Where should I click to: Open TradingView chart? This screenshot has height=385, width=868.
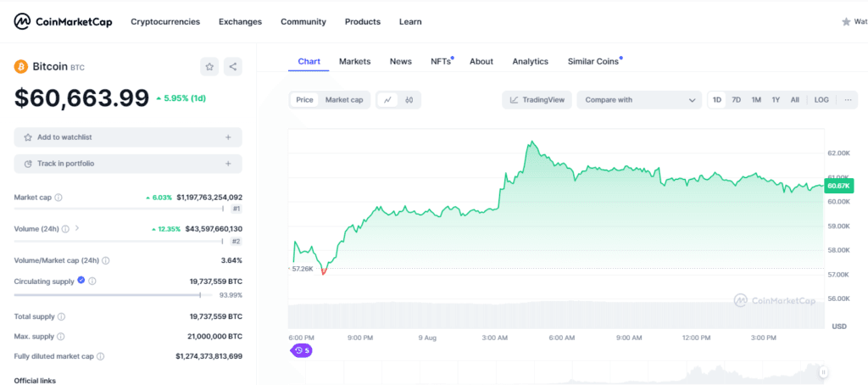(x=537, y=100)
